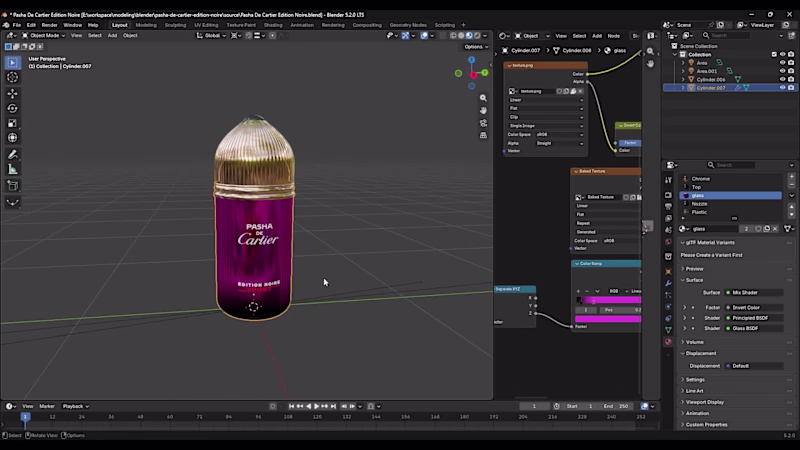Toggle viewport overlays
This screenshot has width=800, height=450.
[424, 36]
